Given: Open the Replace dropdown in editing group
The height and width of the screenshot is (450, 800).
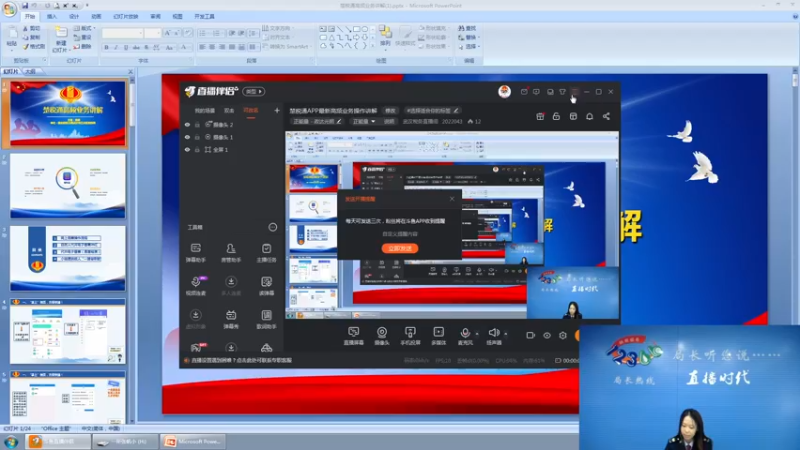Looking at the screenshot, I should (x=469, y=37).
